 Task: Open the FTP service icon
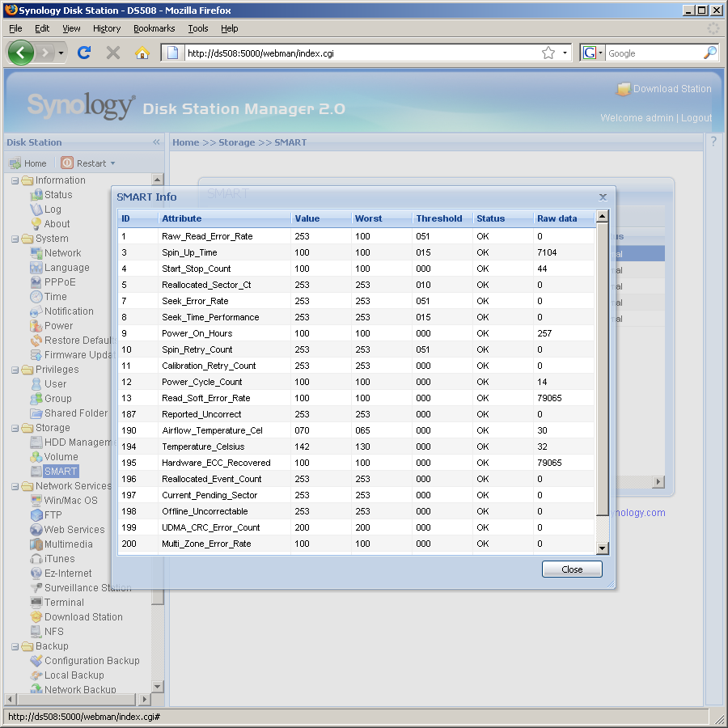(x=36, y=515)
